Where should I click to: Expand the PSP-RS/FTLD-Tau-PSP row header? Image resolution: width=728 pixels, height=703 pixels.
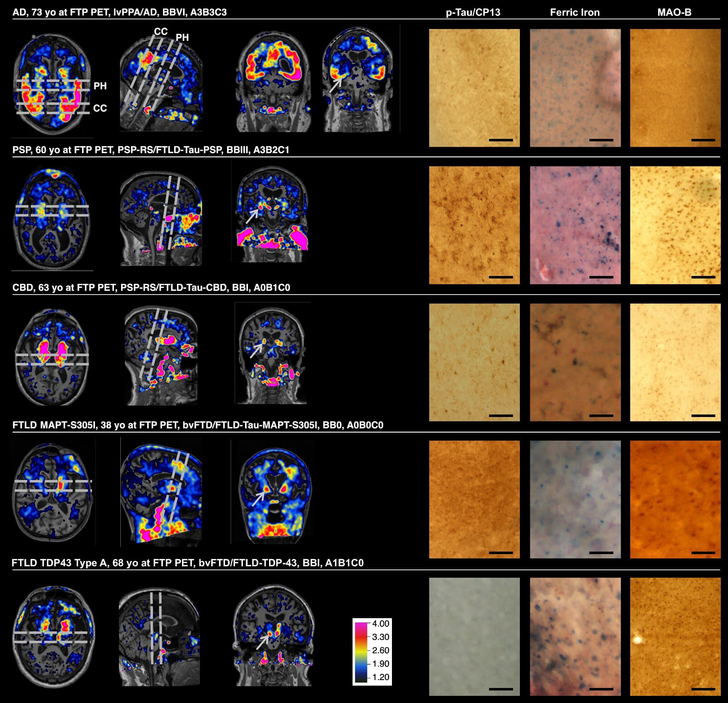tap(149, 150)
